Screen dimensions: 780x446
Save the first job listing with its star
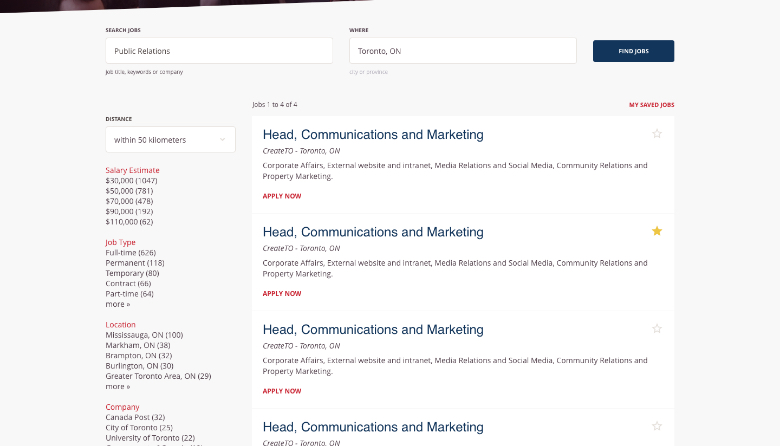coord(657,134)
